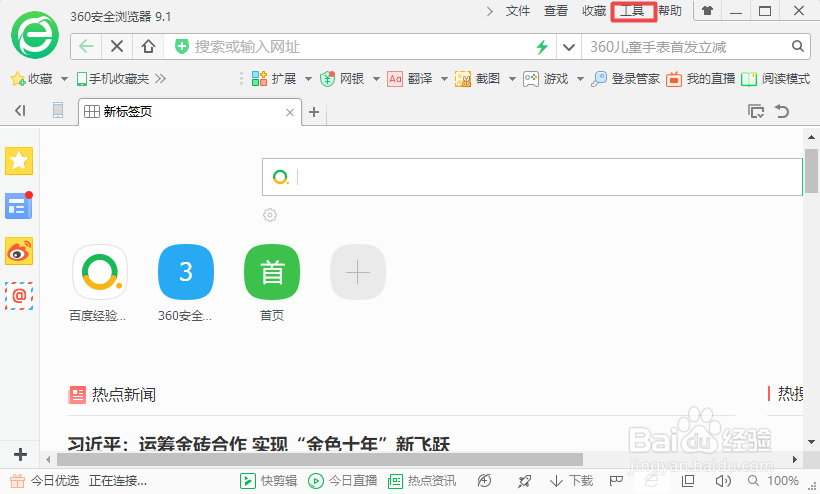820x494 pixels.
Task: Open the 文件 menu
Action: tap(518, 11)
